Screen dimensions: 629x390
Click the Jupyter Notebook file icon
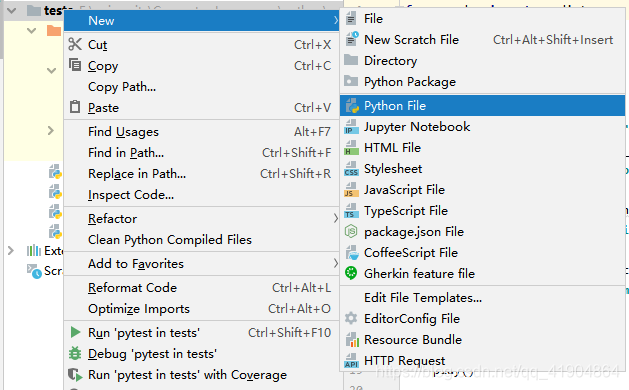pos(351,127)
